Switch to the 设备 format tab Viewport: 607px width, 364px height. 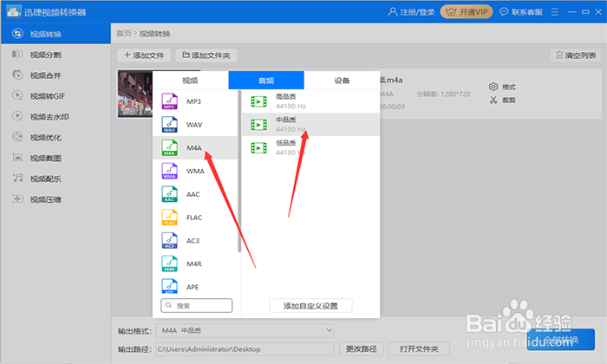point(342,80)
